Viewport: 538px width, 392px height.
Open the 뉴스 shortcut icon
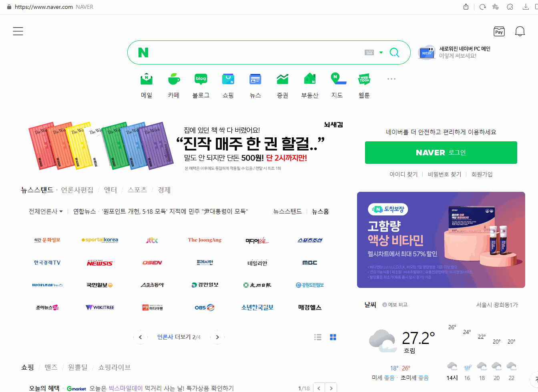point(255,79)
